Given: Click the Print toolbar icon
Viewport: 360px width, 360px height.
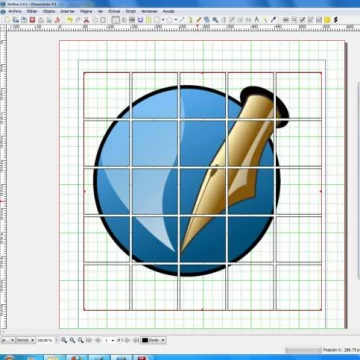Looking at the screenshot, I should (41, 20).
